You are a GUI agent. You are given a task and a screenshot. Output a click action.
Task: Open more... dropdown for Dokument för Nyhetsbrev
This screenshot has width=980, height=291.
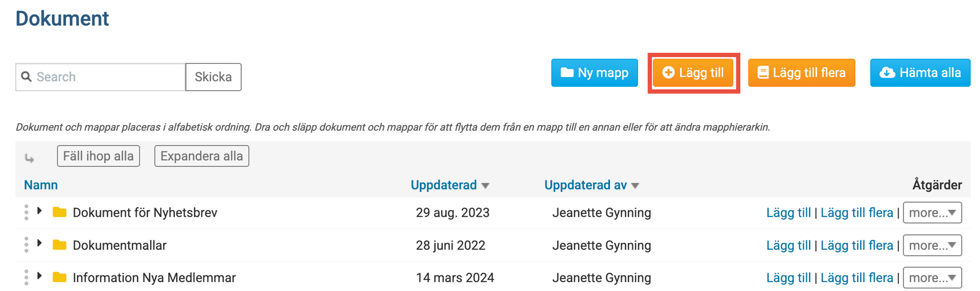(x=932, y=213)
